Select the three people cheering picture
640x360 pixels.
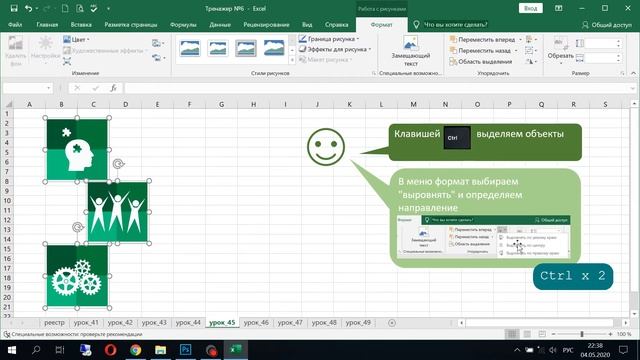(x=118, y=212)
